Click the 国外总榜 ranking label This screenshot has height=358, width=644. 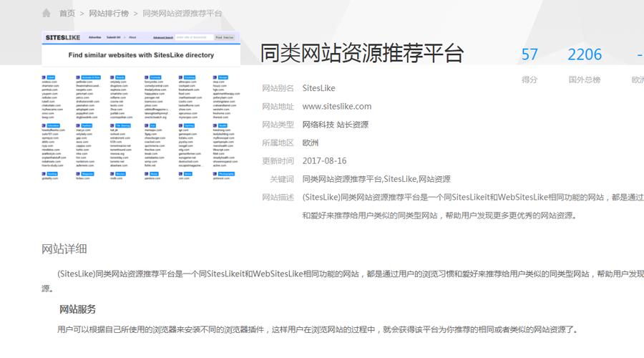click(585, 80)
